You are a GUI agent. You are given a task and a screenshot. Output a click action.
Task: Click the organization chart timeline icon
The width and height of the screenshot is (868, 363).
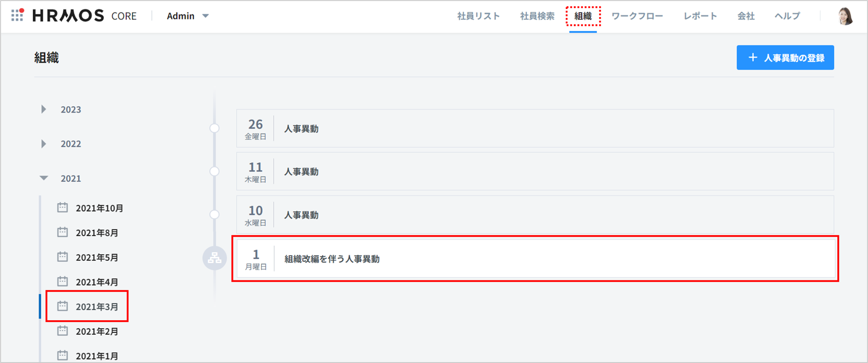[214, 258]
